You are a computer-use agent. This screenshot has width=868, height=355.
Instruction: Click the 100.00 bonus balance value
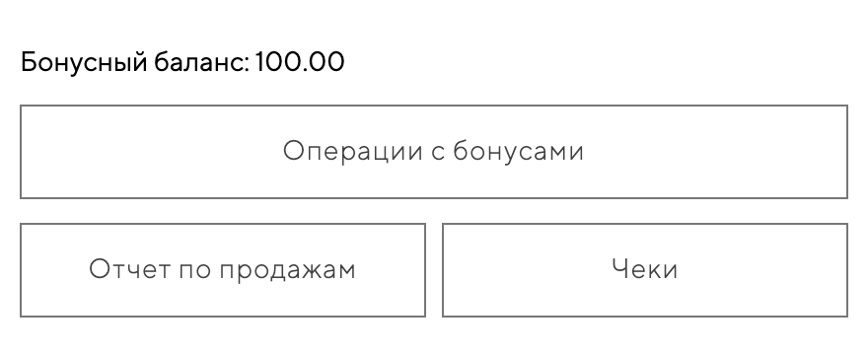tap(300, 61)
